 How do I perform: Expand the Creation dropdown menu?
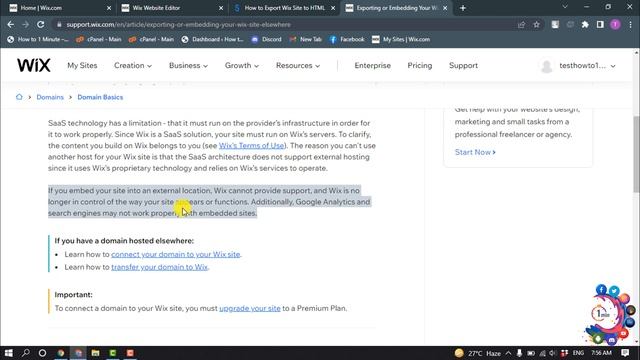[133, 66]
